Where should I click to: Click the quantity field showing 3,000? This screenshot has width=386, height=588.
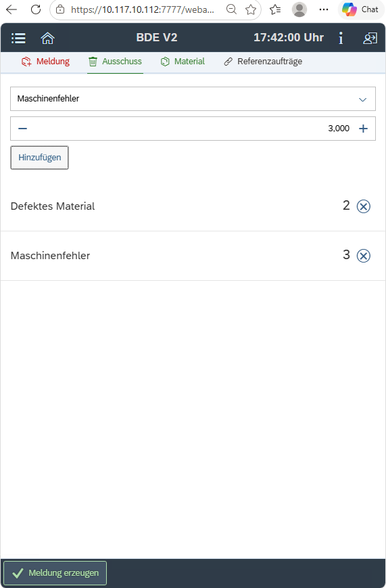point(193,129)
